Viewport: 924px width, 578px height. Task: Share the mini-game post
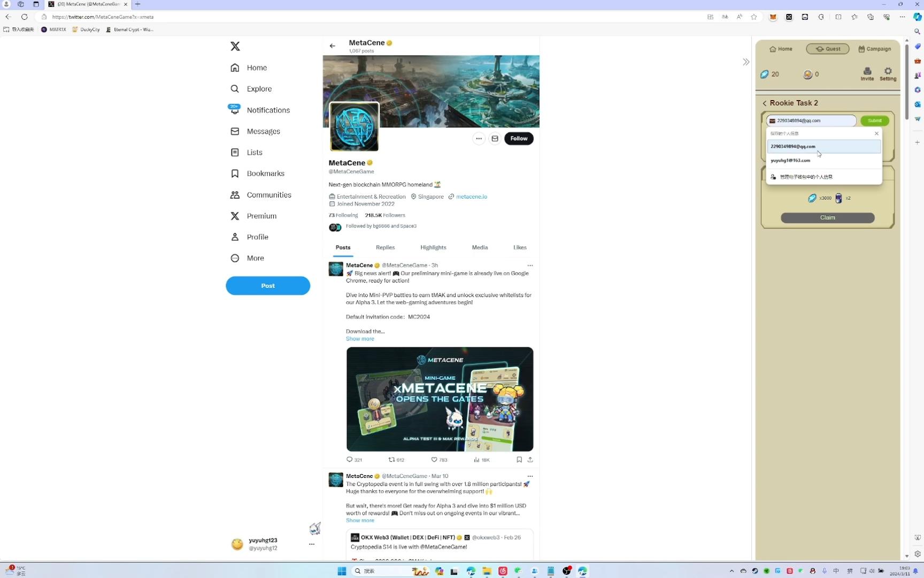click(x=530, y=460)
